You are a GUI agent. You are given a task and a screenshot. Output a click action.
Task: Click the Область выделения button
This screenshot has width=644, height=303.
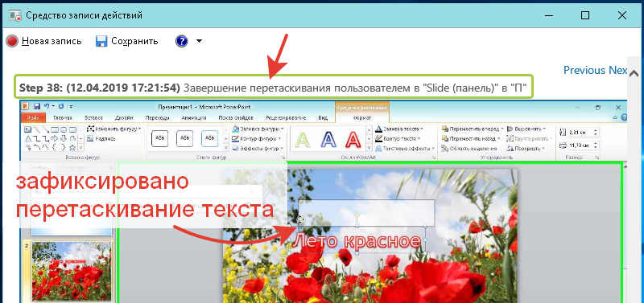469,149
